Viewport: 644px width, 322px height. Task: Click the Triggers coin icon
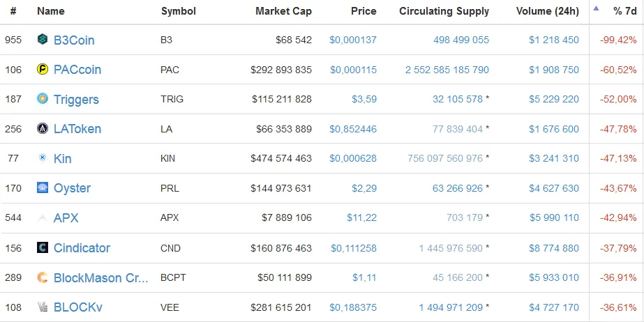coord(43,98)
